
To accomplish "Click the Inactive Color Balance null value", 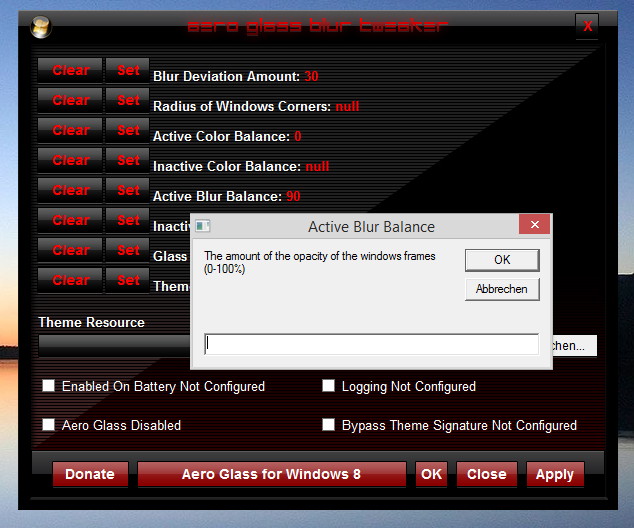I will (x=317, y=167).
